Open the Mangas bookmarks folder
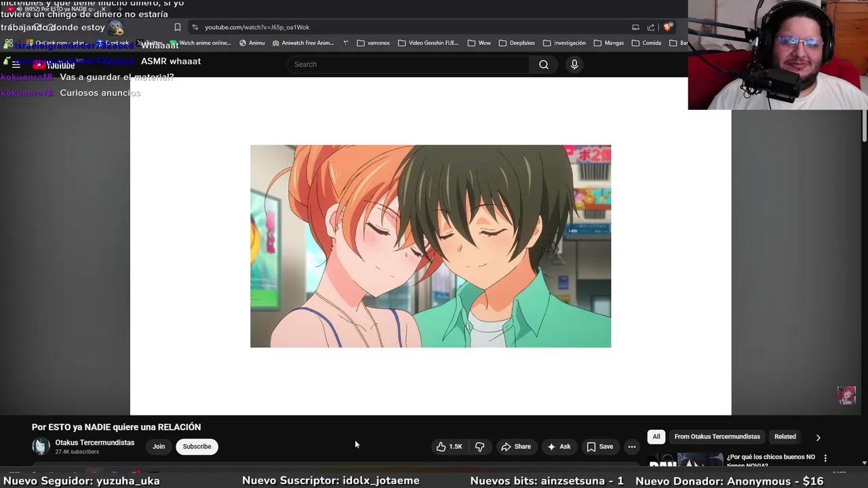Viewport: 868px width, 488px height. [608, 43]
